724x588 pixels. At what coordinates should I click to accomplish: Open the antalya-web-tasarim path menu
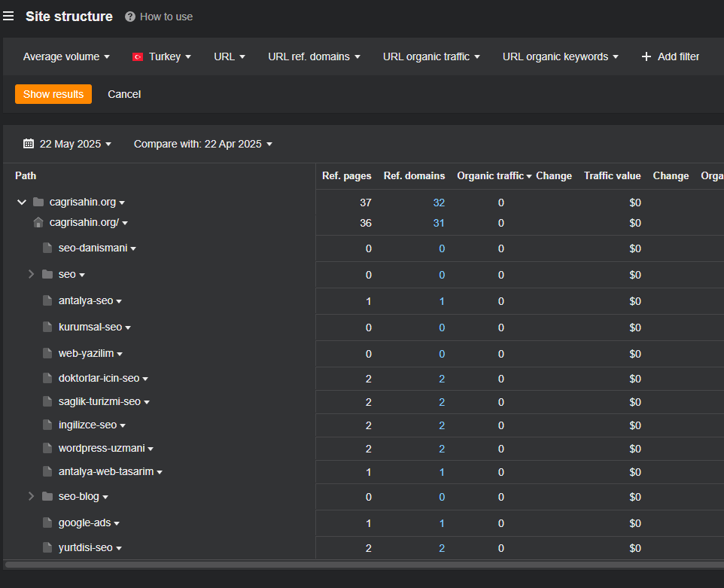[160, 472]
